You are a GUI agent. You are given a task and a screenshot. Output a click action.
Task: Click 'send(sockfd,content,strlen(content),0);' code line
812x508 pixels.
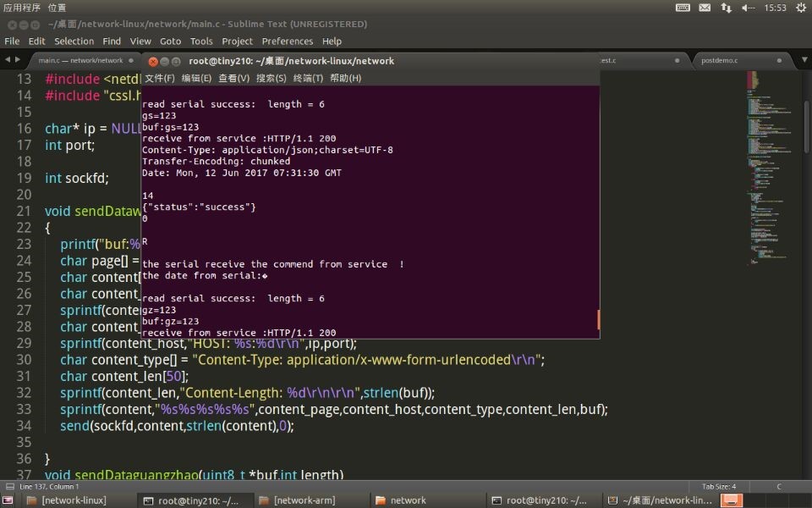[177, 426]
